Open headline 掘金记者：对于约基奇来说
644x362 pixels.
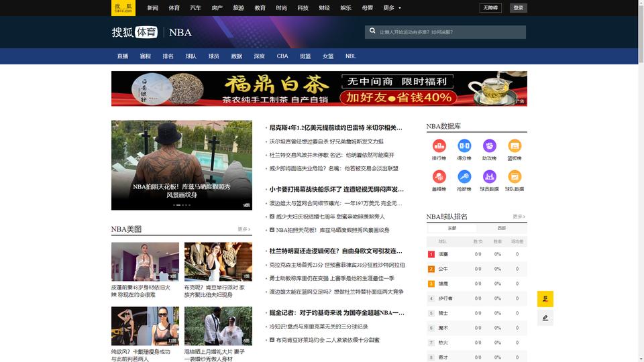click(x=336, y=312)
